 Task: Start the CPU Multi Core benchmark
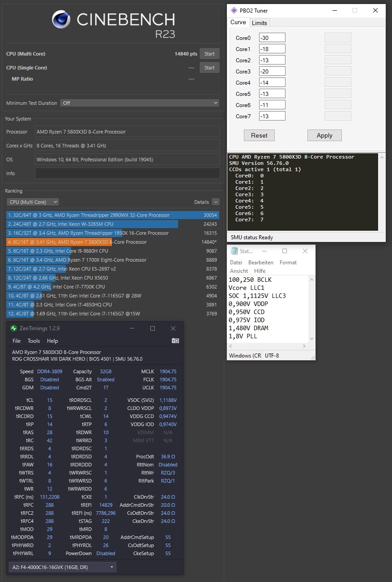pos(209,54)
